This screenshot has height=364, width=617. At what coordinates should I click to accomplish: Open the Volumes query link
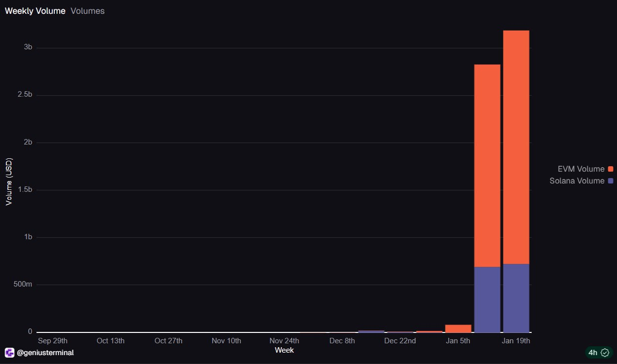click(x=87, y=11)
